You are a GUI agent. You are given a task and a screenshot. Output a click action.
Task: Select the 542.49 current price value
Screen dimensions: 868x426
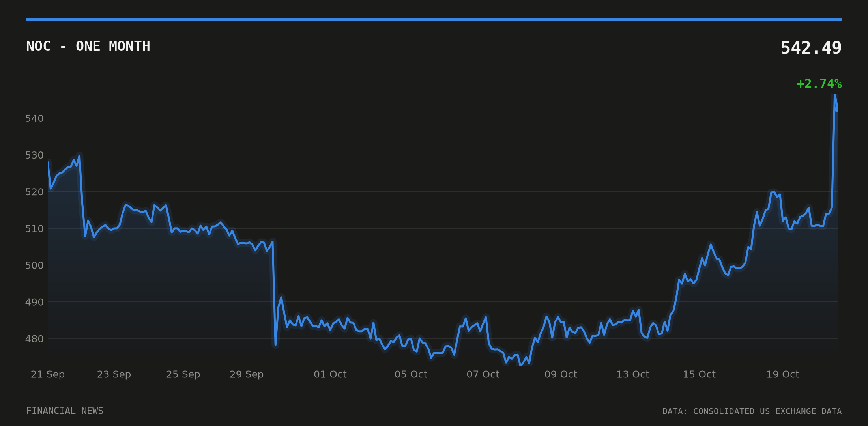(x=811, y=48)
